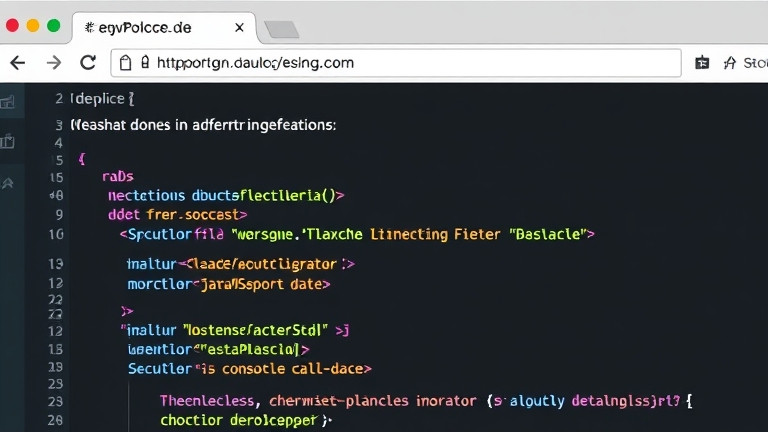Screen dimensions: 768x432
Task: Click the 'ueentlor "estaPlascia' line
Action: 218,349
